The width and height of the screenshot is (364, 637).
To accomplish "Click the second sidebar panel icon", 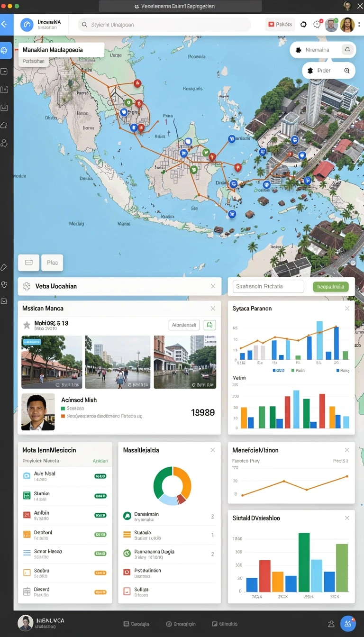I will pos(4,71).
